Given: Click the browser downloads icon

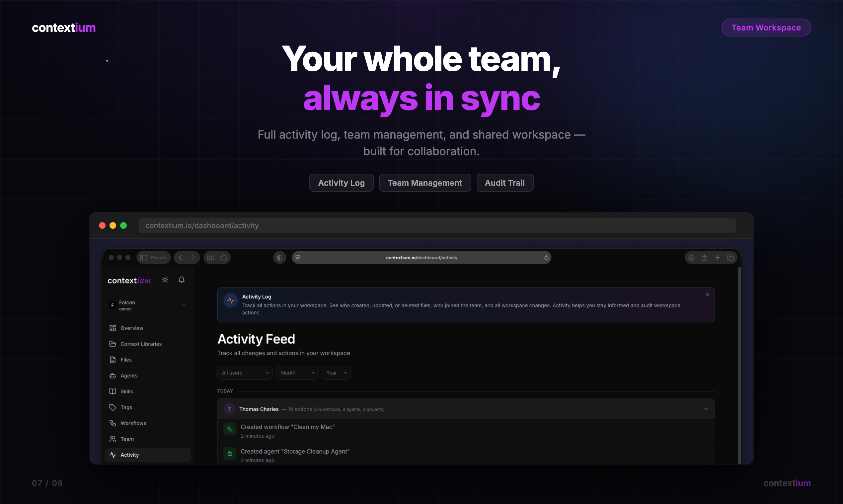Looking at the screenshot, I should coord(691,258).
